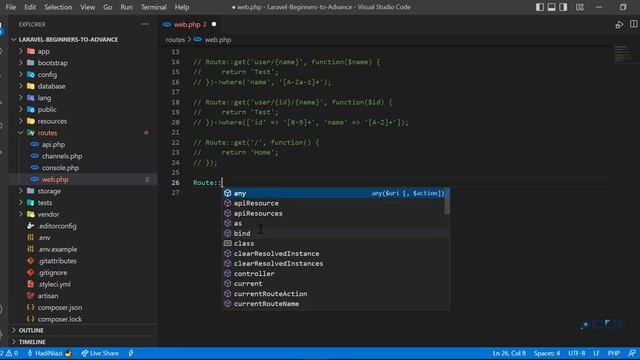Image resolution: width=640 pixels, height=360 pixels.
Task: Open the Selection menu
Action: tap(58, 7)
